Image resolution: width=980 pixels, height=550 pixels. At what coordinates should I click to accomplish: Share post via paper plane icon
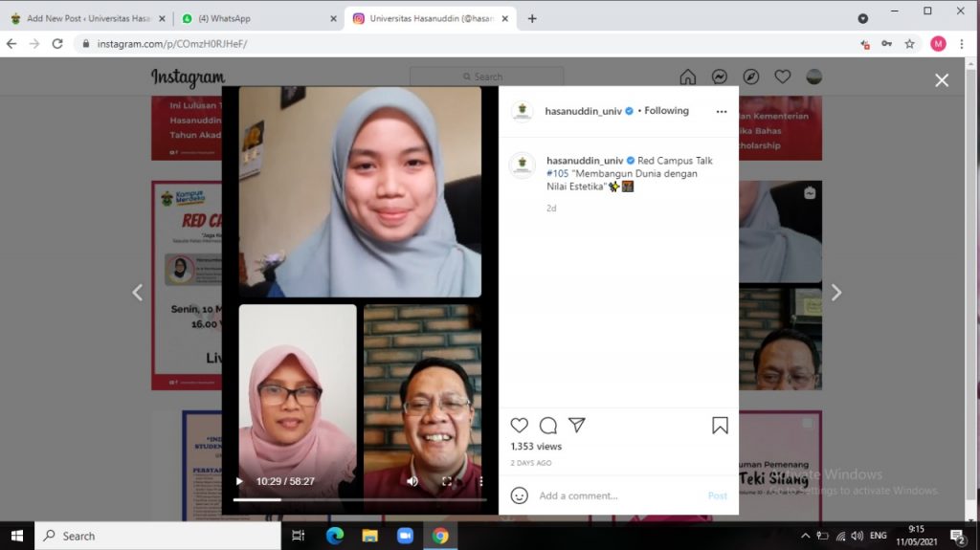click(x=577, y=425)
